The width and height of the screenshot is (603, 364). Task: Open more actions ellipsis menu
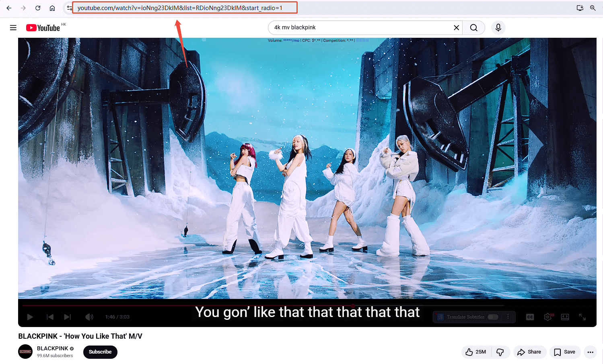point(590,352)
